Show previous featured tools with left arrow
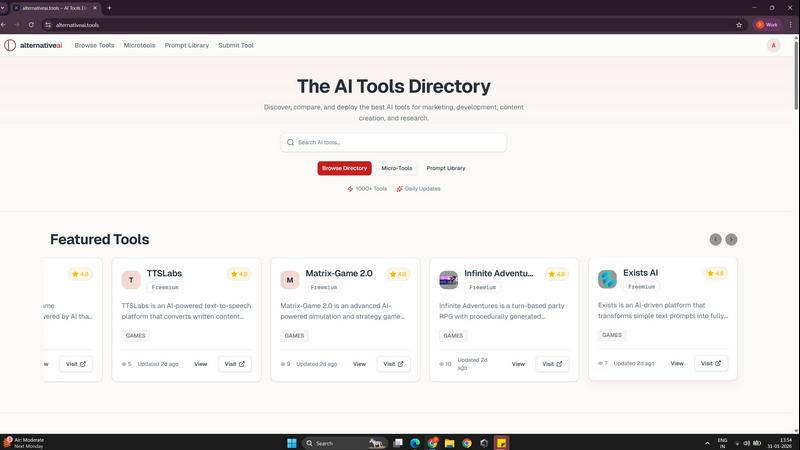Viewport: 800px width, 450px height. [715, 239]
